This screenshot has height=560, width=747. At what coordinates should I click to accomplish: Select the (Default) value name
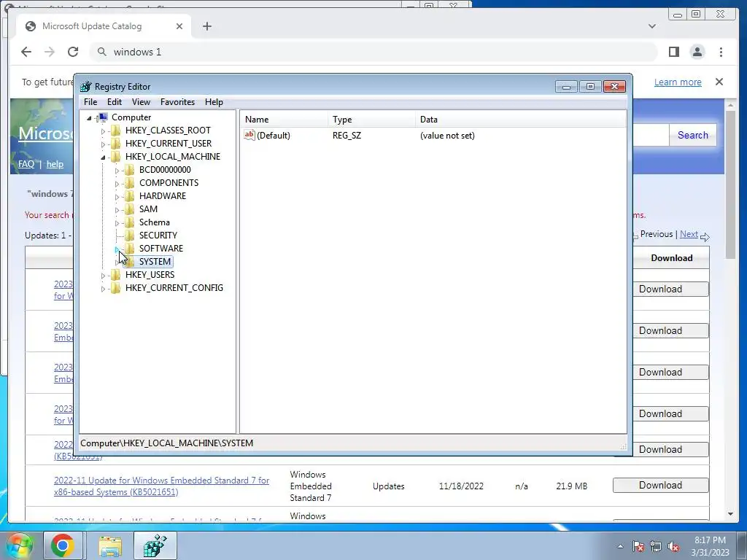[274, 136]
